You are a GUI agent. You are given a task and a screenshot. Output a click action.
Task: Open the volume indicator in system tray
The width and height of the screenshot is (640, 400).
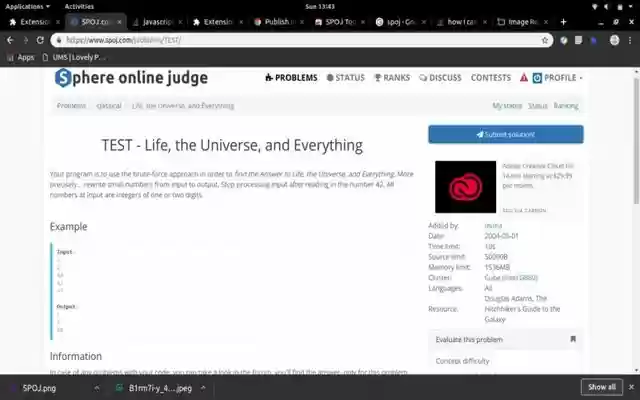tap(607, 7)
